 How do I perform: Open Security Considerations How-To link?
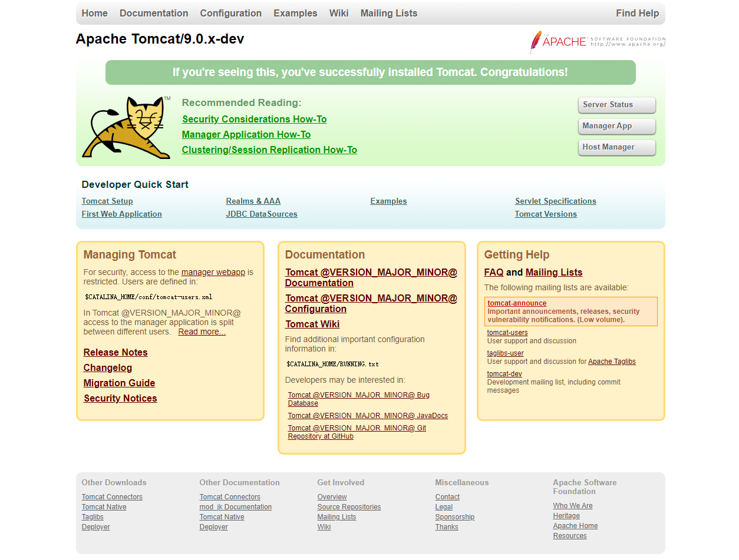click(254, 119)
